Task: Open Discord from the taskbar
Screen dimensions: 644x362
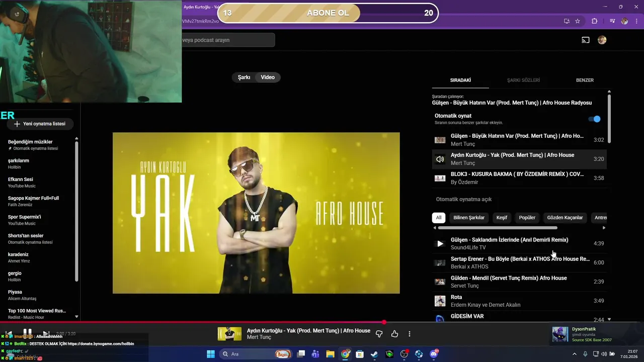Action: [x=434, y=354]
